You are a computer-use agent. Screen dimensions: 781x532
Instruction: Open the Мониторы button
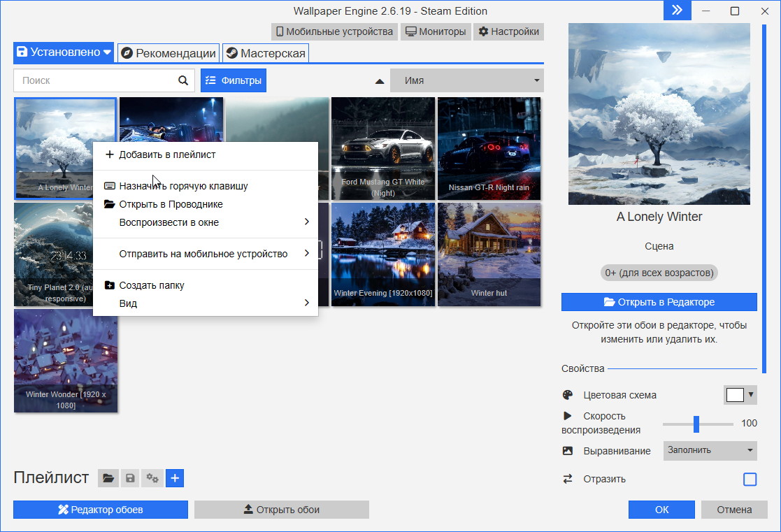pos(436,31)
